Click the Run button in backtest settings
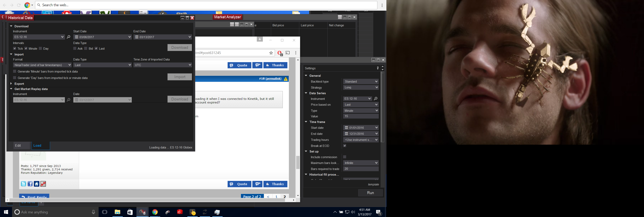Viewport: 644px width, 217px height. [370, 193]
